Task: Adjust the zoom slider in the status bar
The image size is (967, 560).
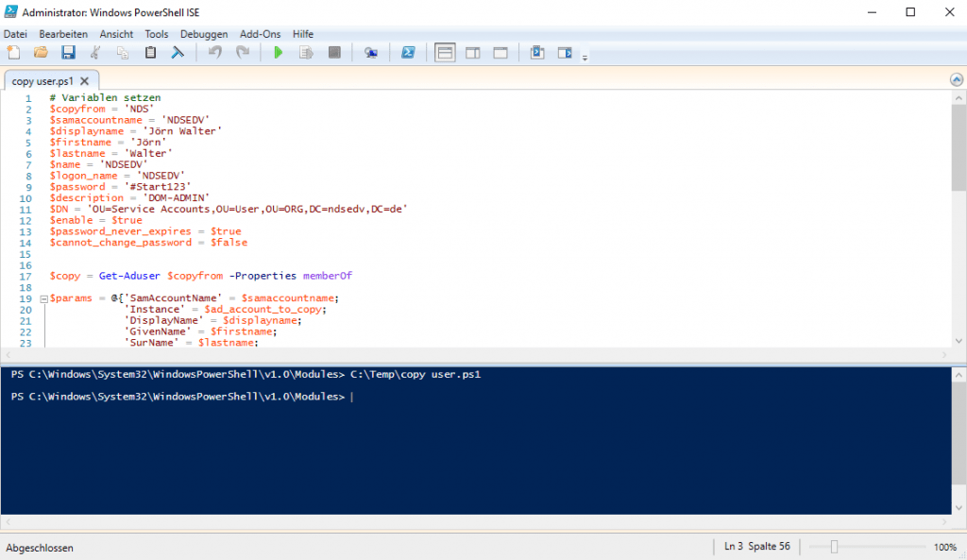Action: click(x=835, y=546)
